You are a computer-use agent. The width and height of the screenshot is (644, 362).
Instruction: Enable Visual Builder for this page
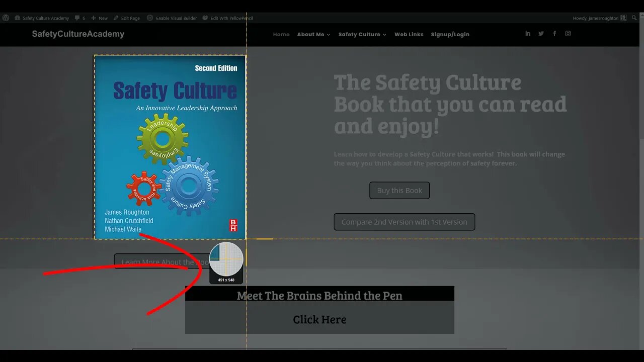click(172, 18)
